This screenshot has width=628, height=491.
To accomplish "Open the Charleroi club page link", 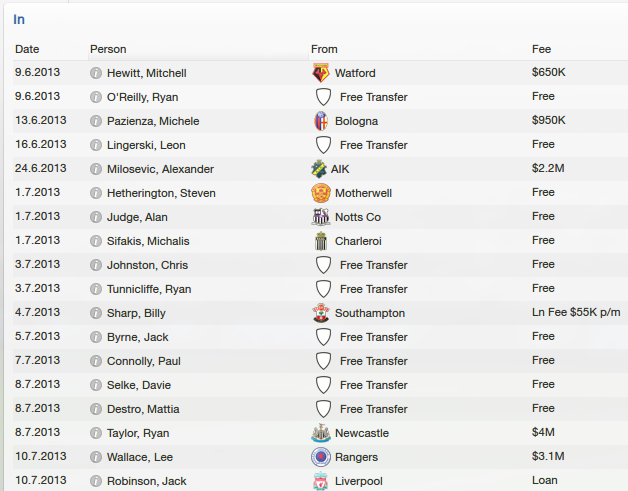I will point(358,241).
